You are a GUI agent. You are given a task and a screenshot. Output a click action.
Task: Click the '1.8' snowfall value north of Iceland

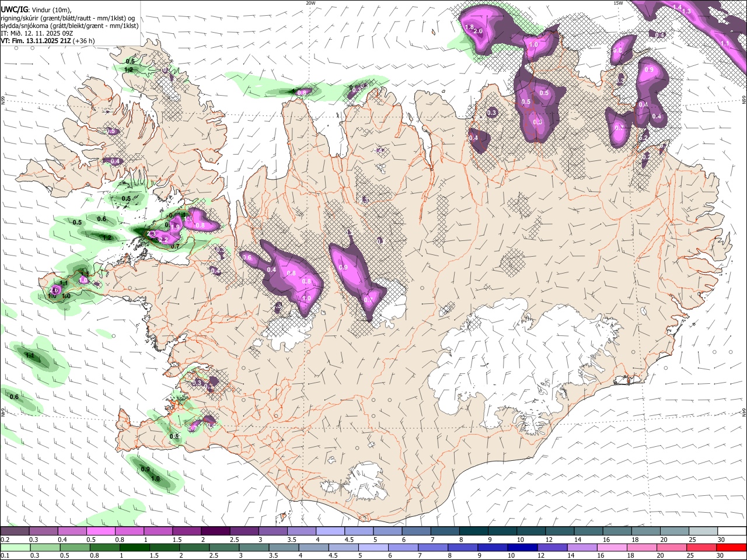tap(469, 27)
